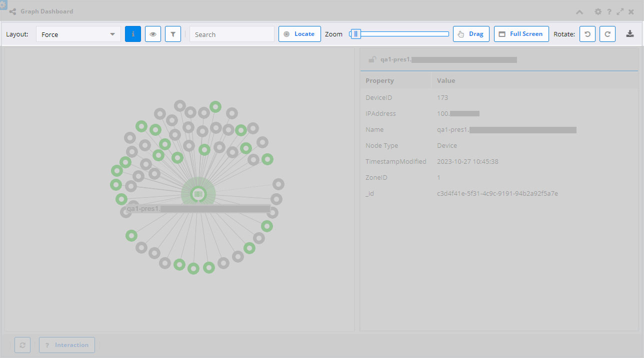Export the graph using the download icon

point(630,33)
